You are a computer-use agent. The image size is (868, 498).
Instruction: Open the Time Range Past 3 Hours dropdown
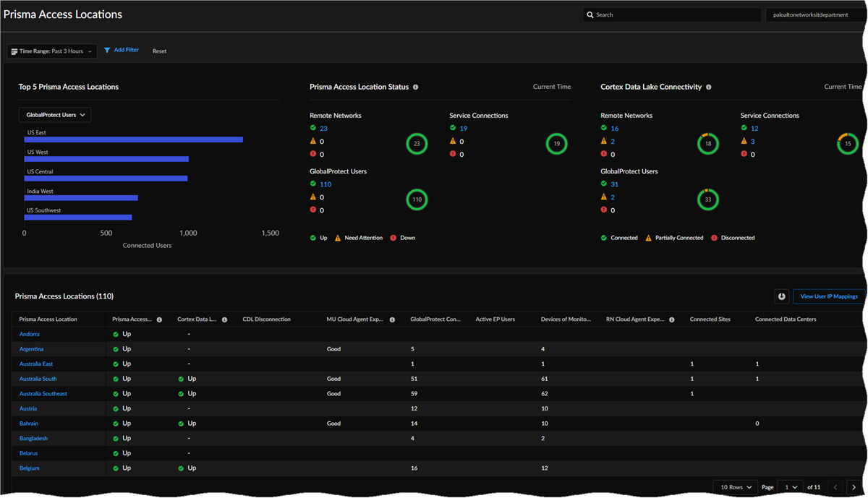[x=51, y=51]
